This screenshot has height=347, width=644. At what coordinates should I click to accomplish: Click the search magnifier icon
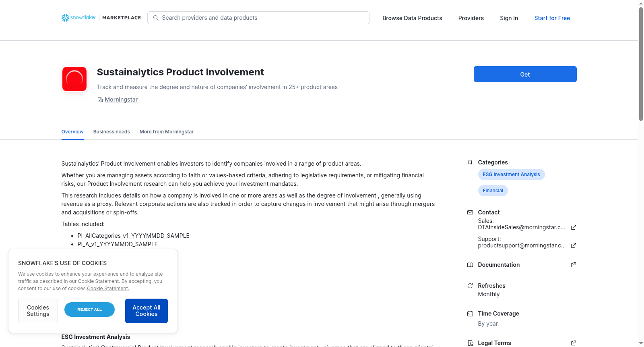(x=156, y=18)
